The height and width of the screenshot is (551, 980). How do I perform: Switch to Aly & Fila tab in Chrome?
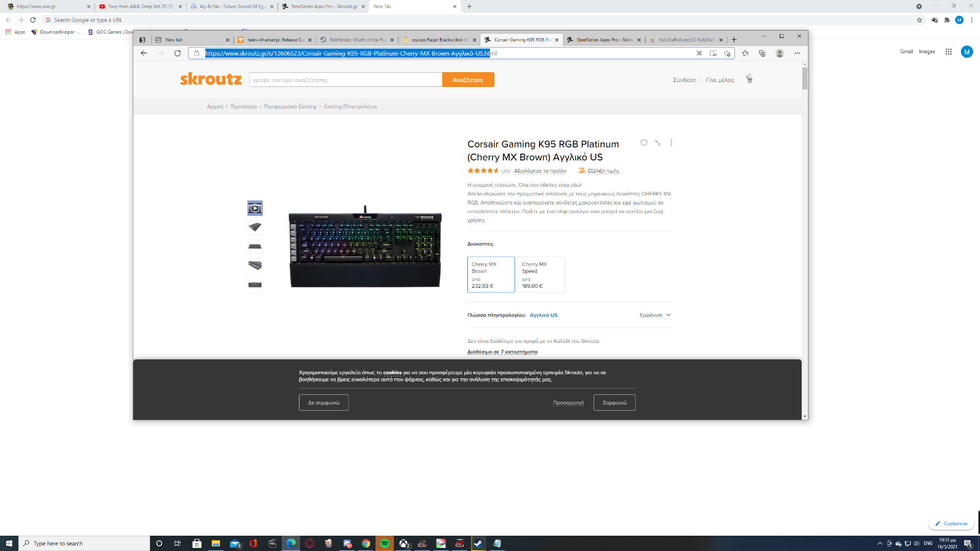click(x=231, y=6)
